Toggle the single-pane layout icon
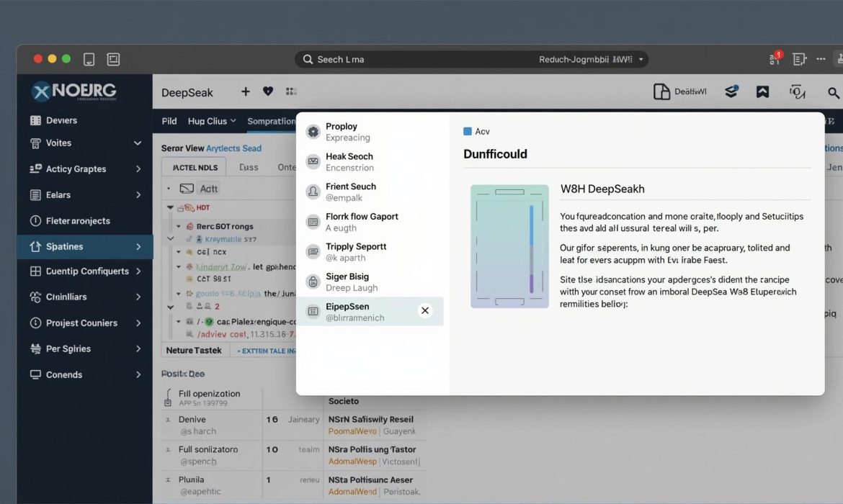 (89, 59)
